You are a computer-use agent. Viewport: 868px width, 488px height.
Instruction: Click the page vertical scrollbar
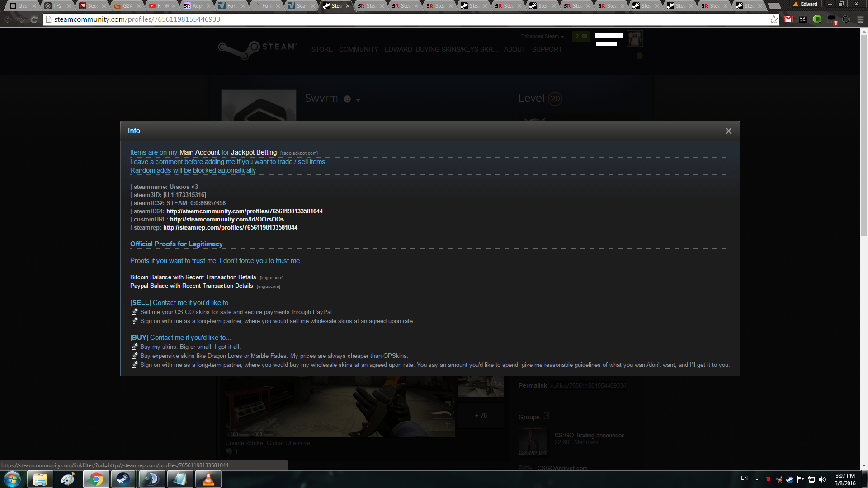point(864,136)
